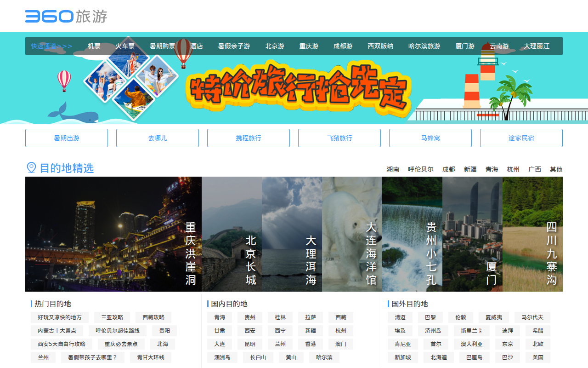588x368 pixels.
Task: Go to 哈尔滨旅游 in the top bar
Action: [424, 46]
